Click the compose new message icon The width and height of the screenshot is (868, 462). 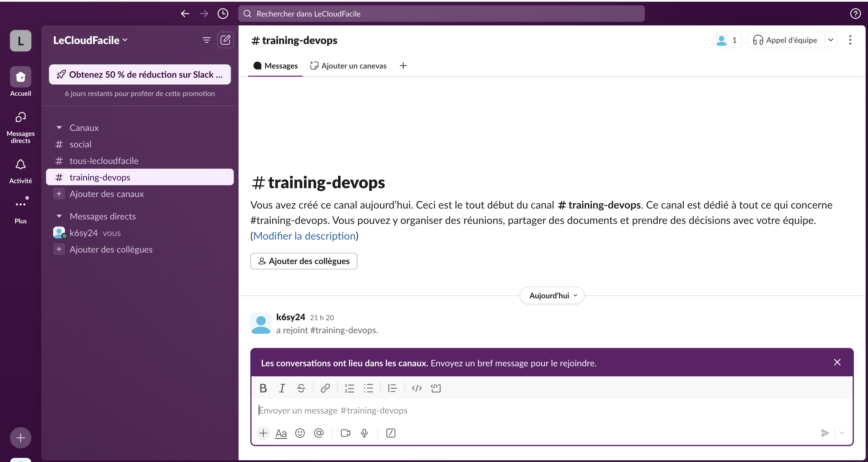coord(225,40)
